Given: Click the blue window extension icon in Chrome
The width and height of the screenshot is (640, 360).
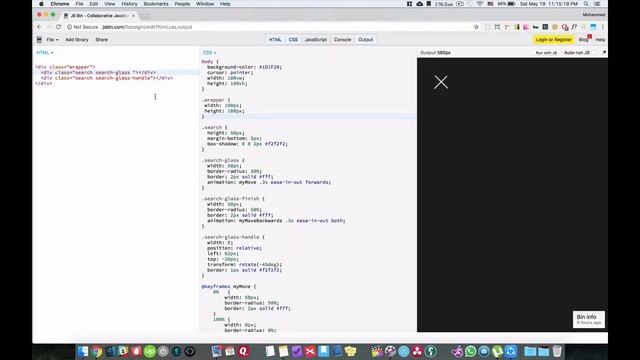Looking at the screenshot, I should 593,27.
